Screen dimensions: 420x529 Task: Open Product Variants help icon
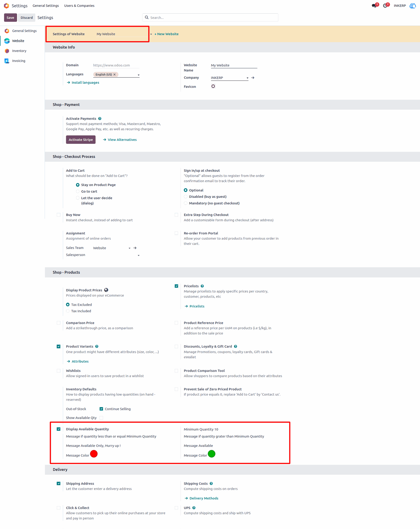click(x=97, y=346)
